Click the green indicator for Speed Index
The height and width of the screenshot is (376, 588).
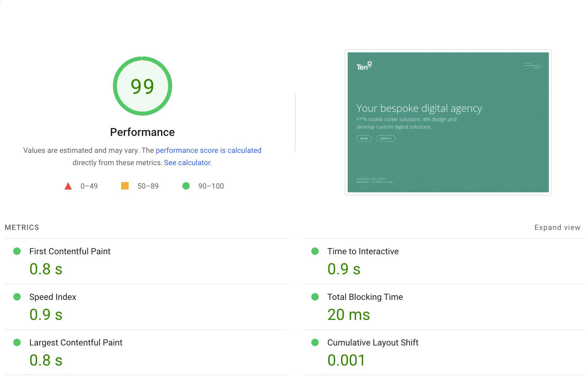click(x=17, y=297)
